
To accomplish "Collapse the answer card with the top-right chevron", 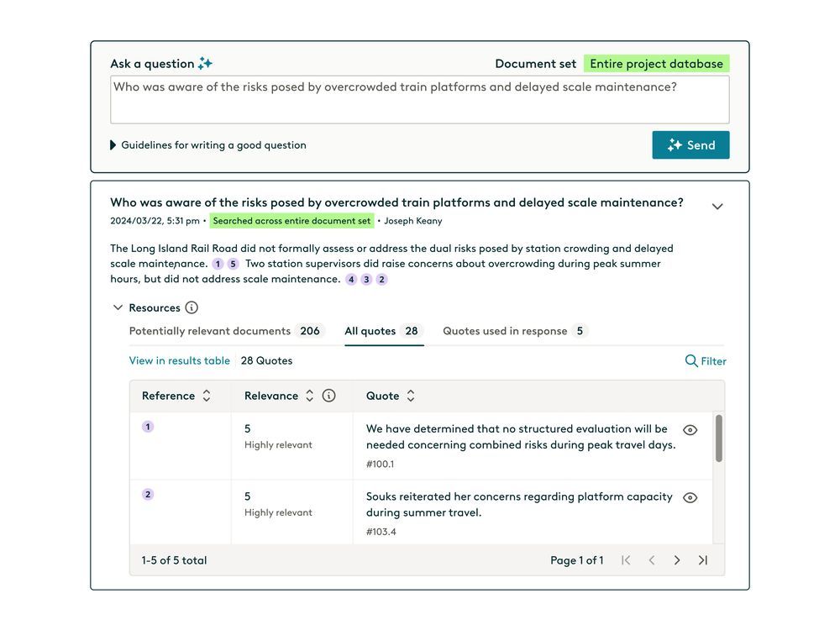I will (717, 205).
